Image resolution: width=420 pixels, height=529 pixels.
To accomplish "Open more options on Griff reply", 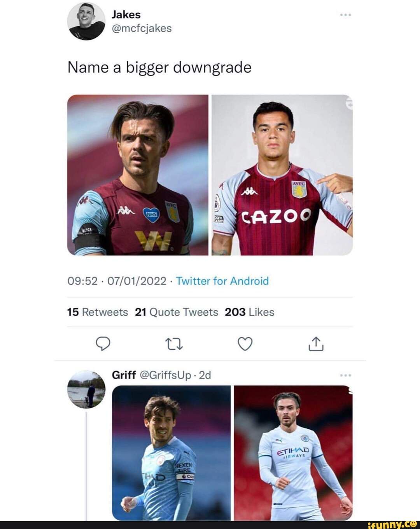I will pos(345,375).
